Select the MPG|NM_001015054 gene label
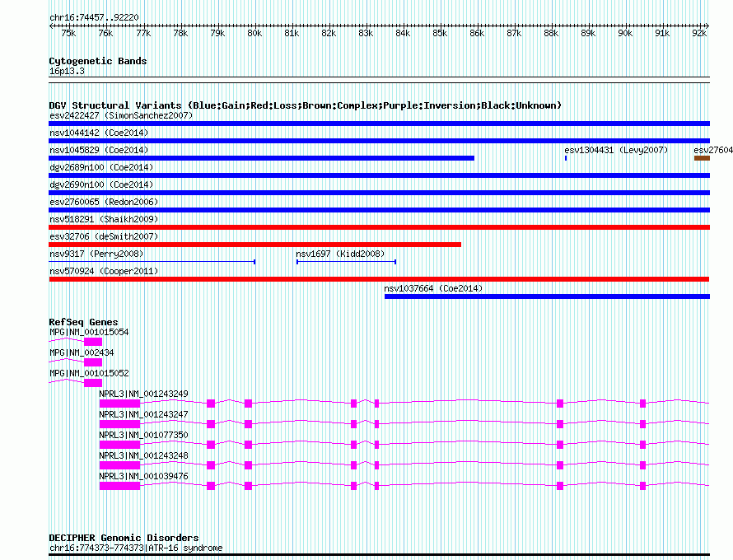Screen dimensions: 733x560 (x=89, y=333)
